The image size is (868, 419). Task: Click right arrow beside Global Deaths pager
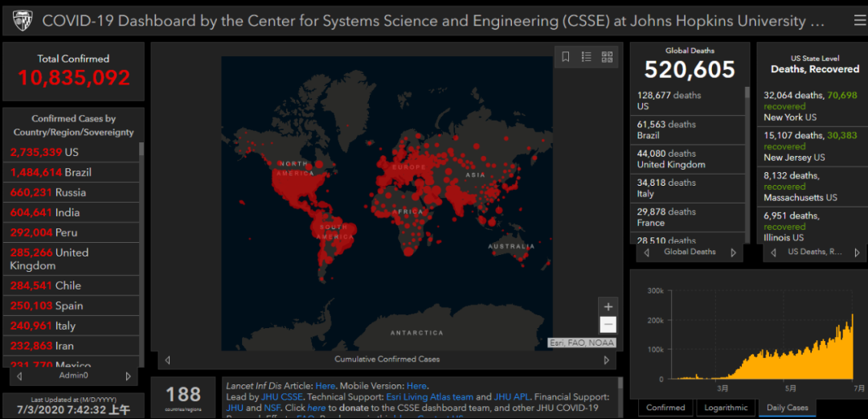click(x=734, y=253)
